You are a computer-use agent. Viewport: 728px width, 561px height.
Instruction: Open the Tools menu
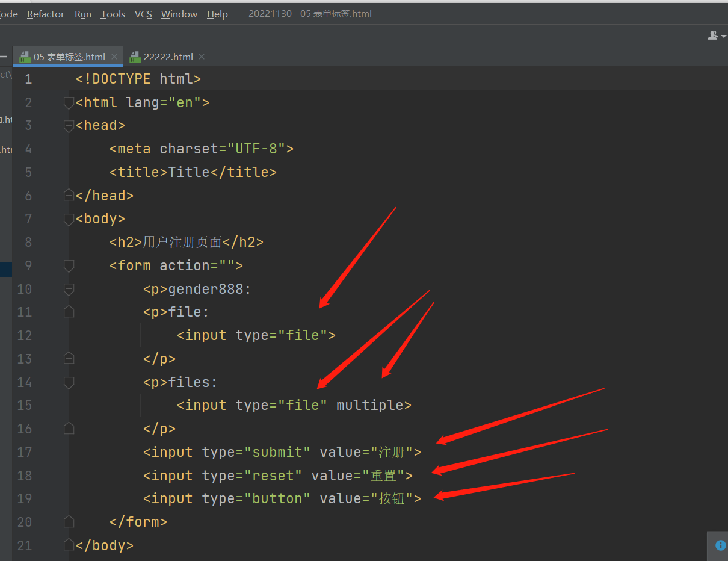[113, 14]
